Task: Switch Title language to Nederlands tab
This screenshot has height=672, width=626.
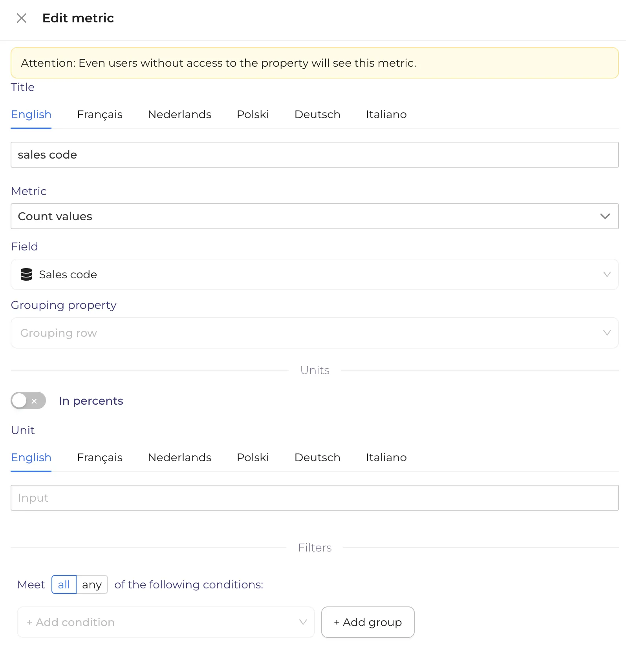Action: (179, 115)
